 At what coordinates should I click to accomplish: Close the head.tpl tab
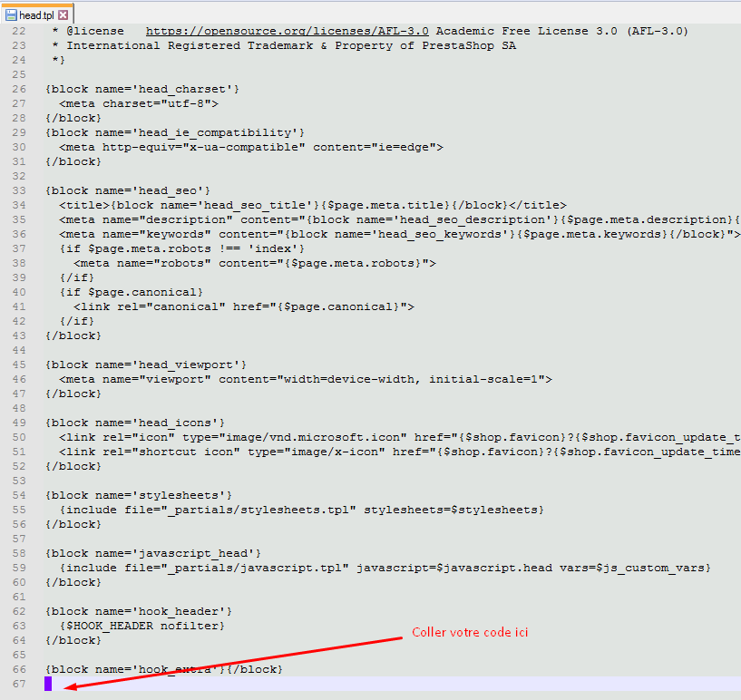click(63, 15)
